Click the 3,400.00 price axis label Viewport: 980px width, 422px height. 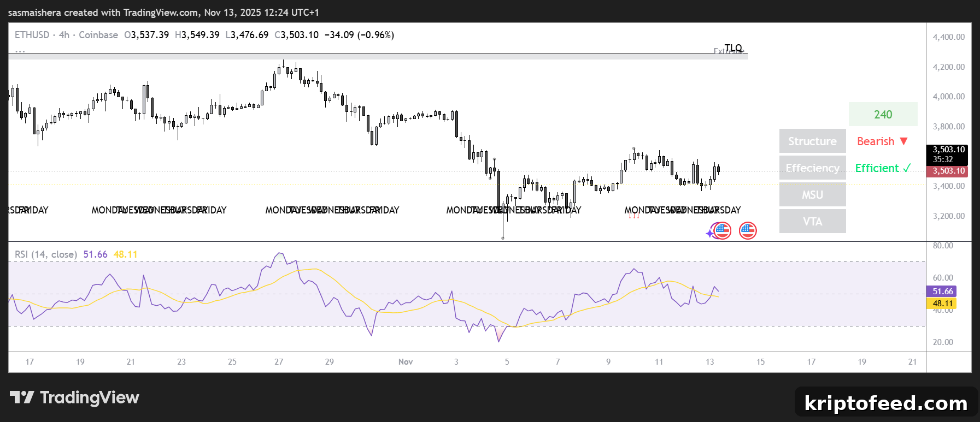tap(949, 186)
